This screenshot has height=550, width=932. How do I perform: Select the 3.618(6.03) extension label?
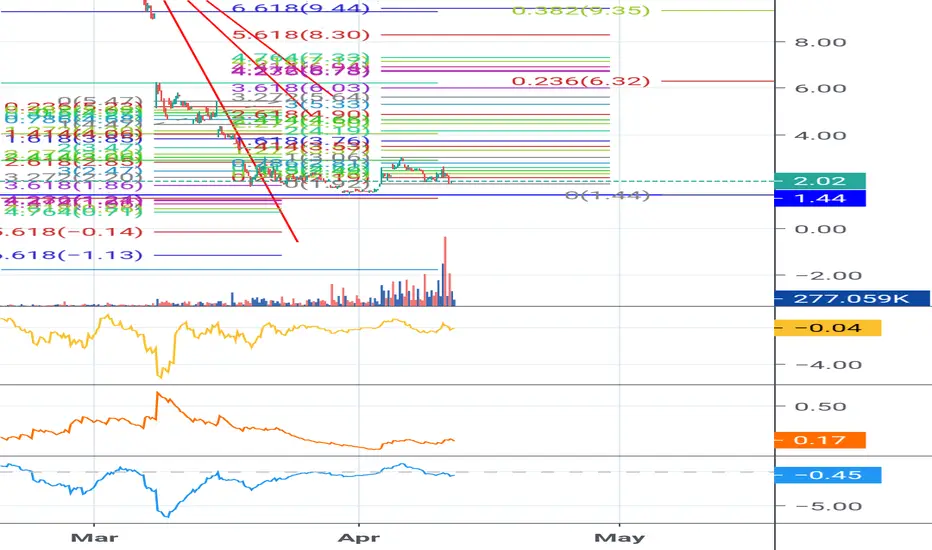pyautogui.click(x=301, y=88)
